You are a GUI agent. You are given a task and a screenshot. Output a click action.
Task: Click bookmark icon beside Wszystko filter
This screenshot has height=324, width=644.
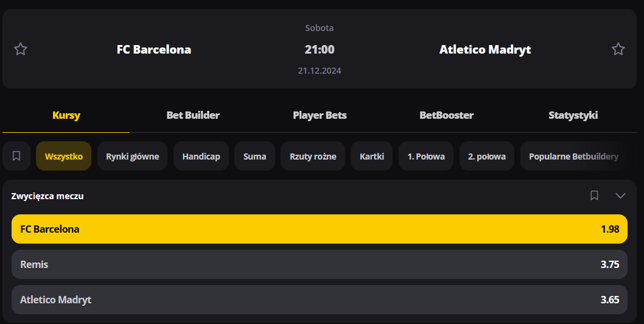[16, 157]
